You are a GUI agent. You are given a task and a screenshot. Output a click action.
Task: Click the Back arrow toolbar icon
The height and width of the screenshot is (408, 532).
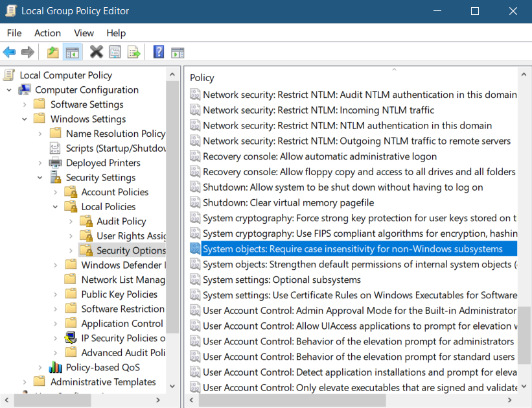[x=9, y=53]
